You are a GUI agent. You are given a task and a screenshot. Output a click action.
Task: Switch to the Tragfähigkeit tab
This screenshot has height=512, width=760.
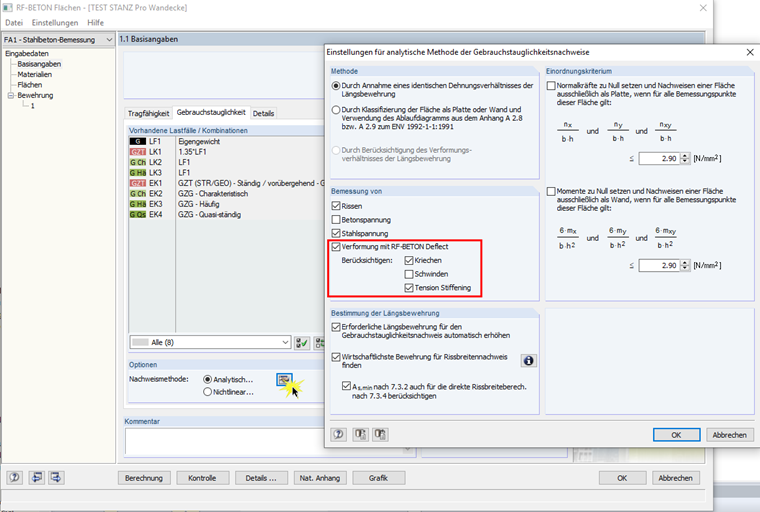[x=148, y=113]
